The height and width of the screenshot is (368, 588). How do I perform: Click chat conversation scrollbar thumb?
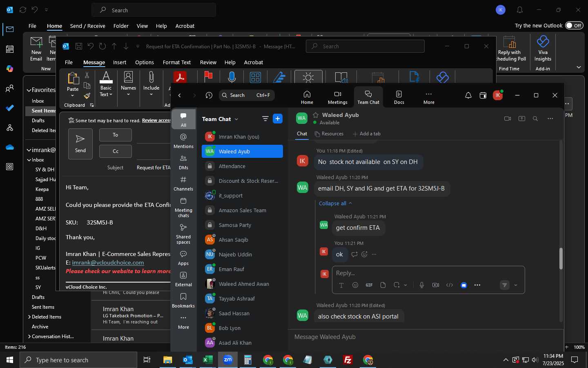561,258
